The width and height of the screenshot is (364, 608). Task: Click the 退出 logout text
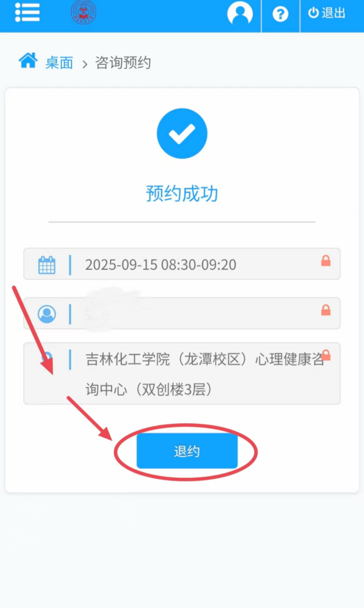tap(334, 13)
